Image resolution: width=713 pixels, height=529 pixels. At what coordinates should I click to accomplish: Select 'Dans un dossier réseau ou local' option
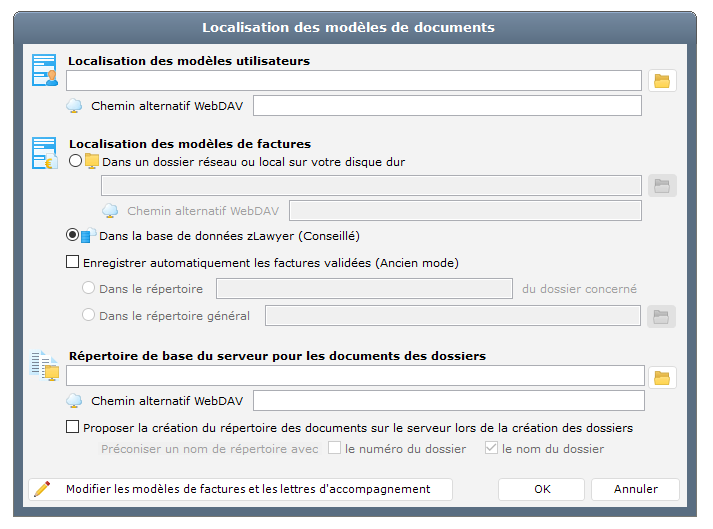(75, 161)
